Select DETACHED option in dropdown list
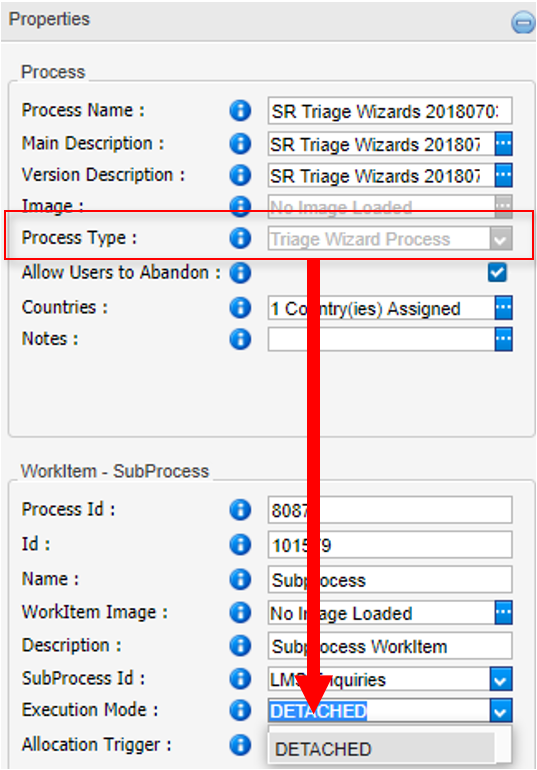Viewport: 537px width, 770px height. coord(381,749)
